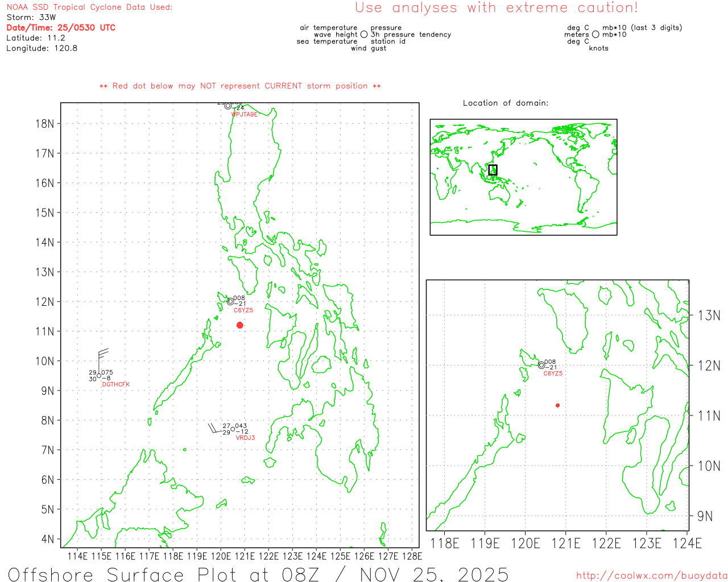Click the legend circle beside 3h pressure tendency
Viewport: 728px width, 582px height.
tap(364, 35)
